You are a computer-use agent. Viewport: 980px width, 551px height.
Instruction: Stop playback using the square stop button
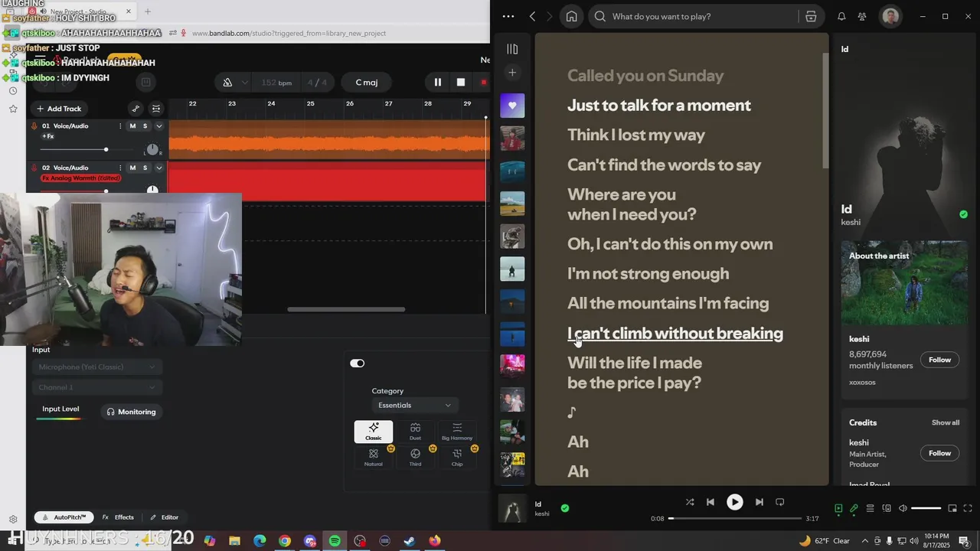(x=460, y=83)
